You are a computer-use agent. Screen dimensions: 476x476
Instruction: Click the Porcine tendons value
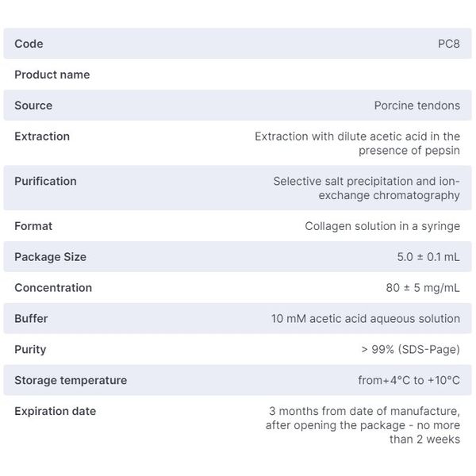tap(416, 106)
